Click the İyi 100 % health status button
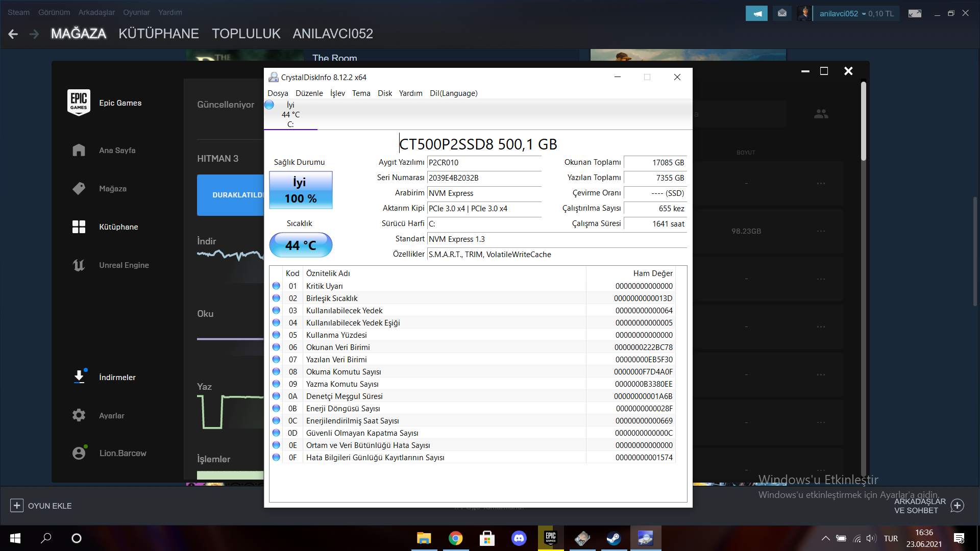 coord(301,190)
